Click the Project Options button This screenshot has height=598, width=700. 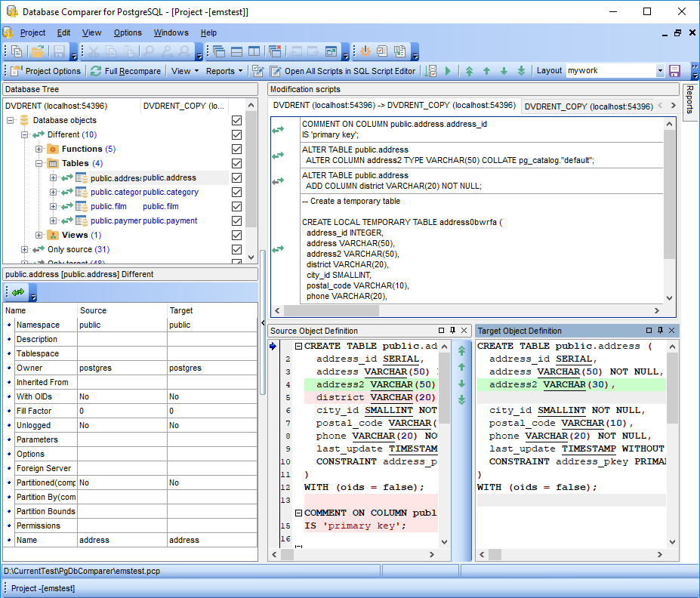pyautogui.click(x=46, y=71)
